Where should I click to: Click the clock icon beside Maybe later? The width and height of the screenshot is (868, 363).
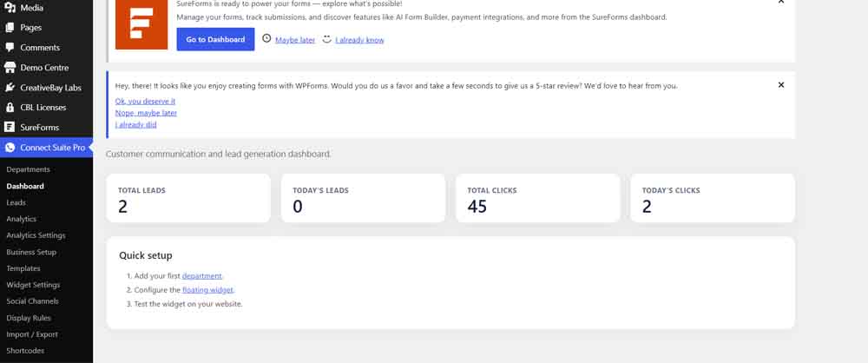[x=266, y=39]
